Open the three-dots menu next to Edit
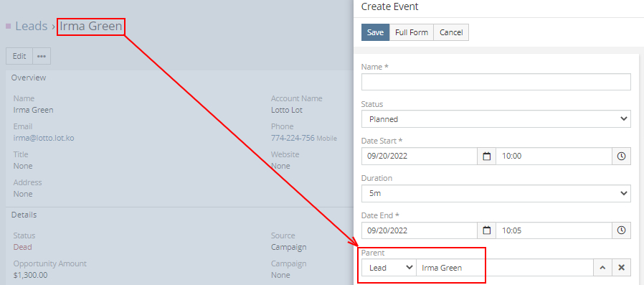This screenshot has width=644, height=285. [x=42, y=56]
